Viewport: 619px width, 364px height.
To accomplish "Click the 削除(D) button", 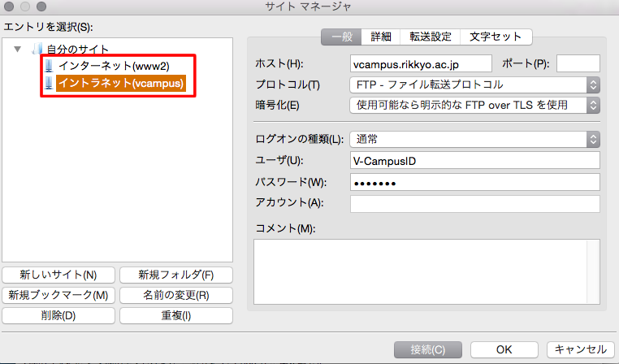I will point(58,315).
